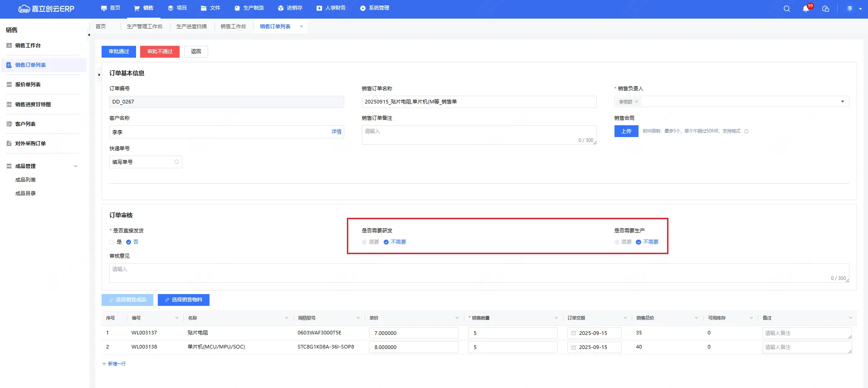Open 销售进度甘特图 in sidebar
This screenshot has width=868, height=388.
(33, 104)
